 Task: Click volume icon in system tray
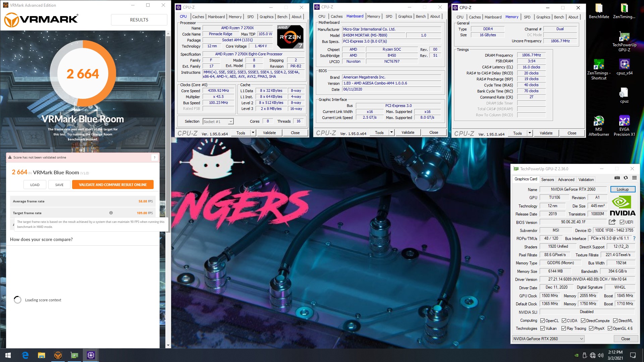tap(601, 355)
